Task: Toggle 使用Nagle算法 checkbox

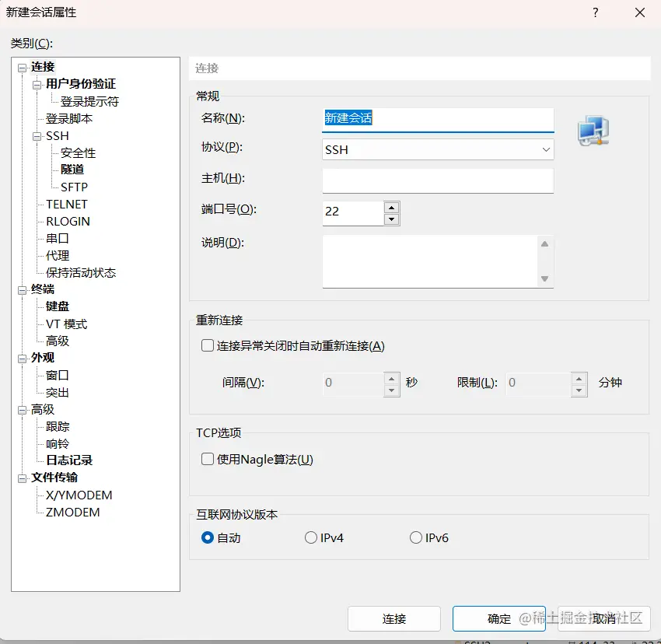Action: coord(208,459)
